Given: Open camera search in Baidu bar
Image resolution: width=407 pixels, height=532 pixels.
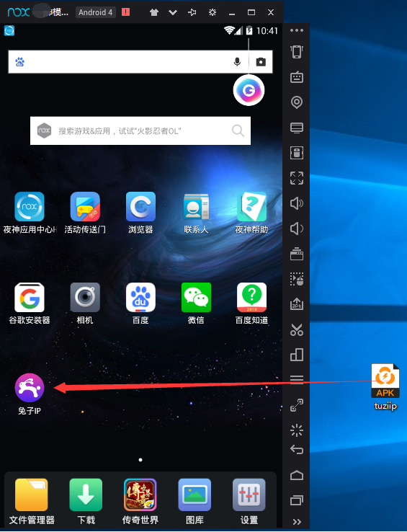Looking at the screenshot, I should (261, 62).
